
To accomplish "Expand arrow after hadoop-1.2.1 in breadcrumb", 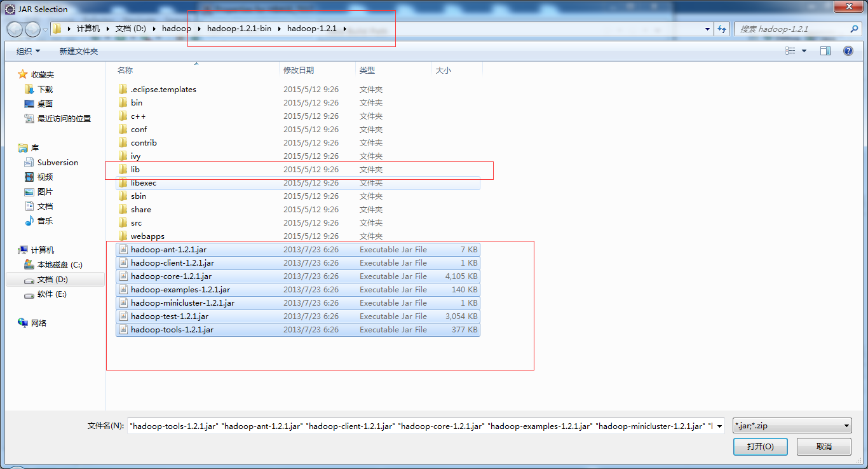I will (345, 29).
